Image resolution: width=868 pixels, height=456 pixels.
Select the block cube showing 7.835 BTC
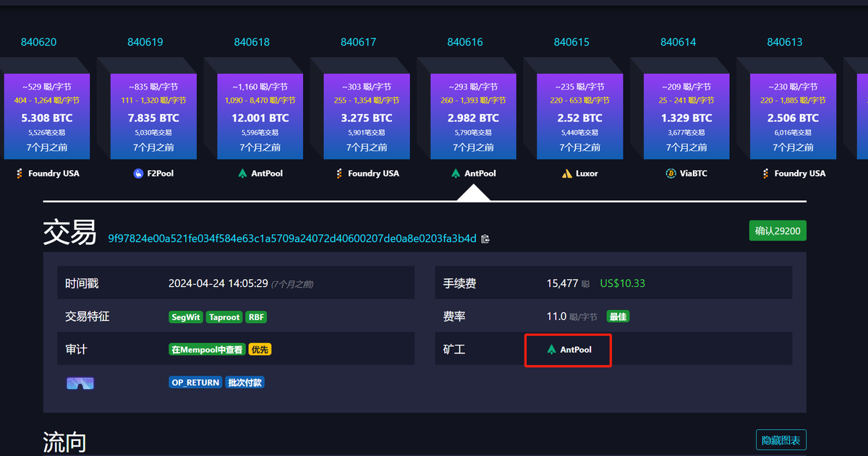coord(153,116)
